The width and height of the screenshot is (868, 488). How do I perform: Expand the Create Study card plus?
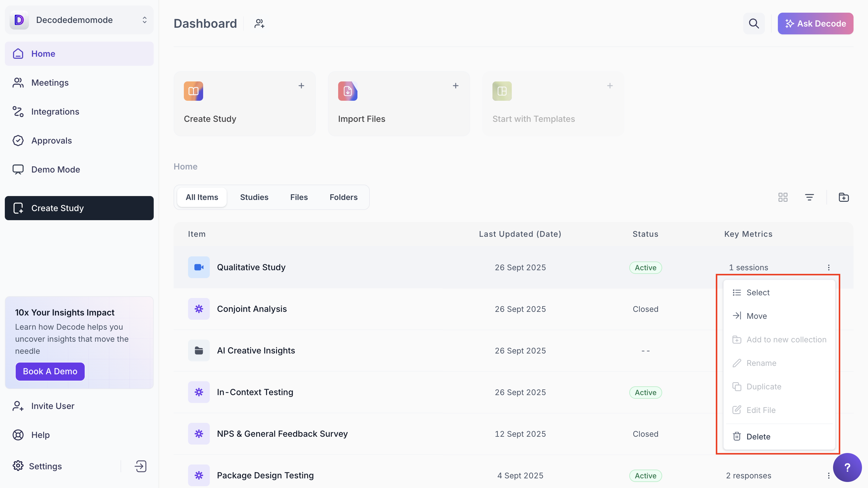[301, 86]
